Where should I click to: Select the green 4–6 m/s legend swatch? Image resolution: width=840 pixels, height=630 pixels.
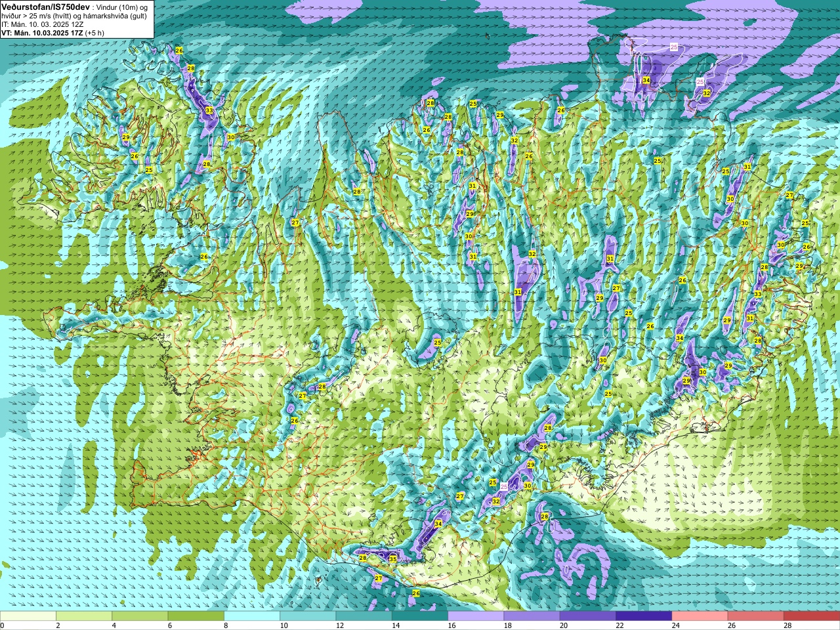tap(140, 616)
